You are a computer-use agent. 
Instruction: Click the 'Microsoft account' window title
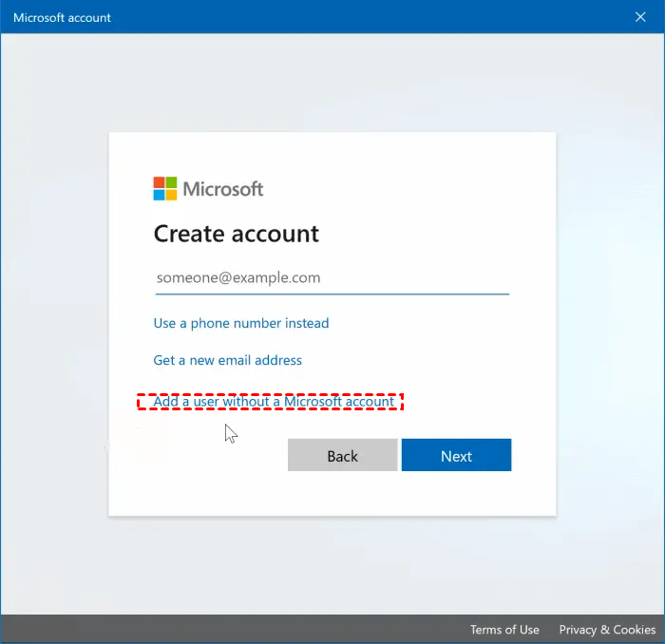[x=62, y=18]
